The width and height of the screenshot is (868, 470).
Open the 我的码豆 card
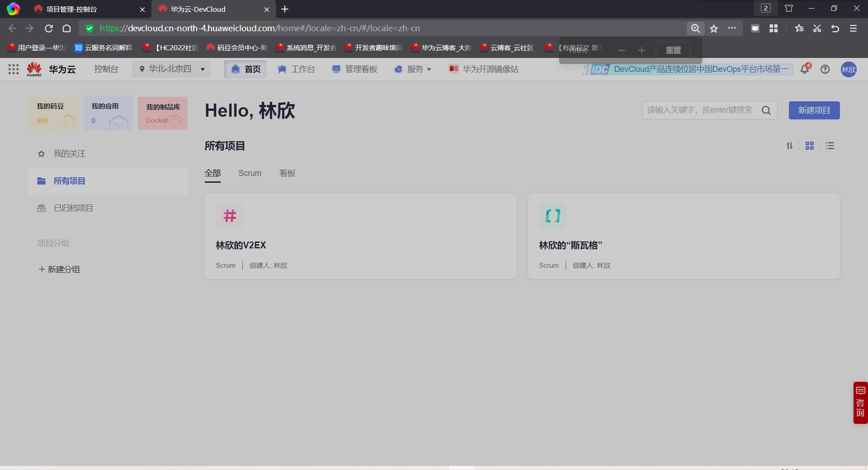tap(54, 114)
